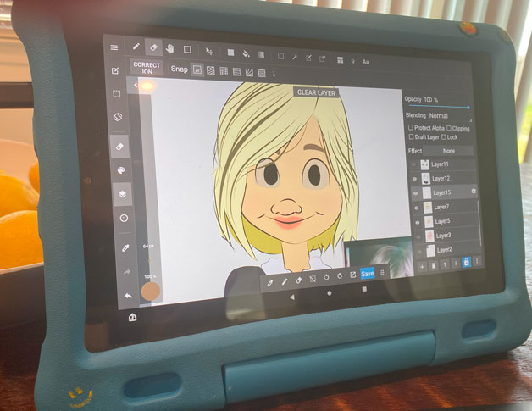Select the Brush pencil tool in top toolbar

(x=136, y=46)
